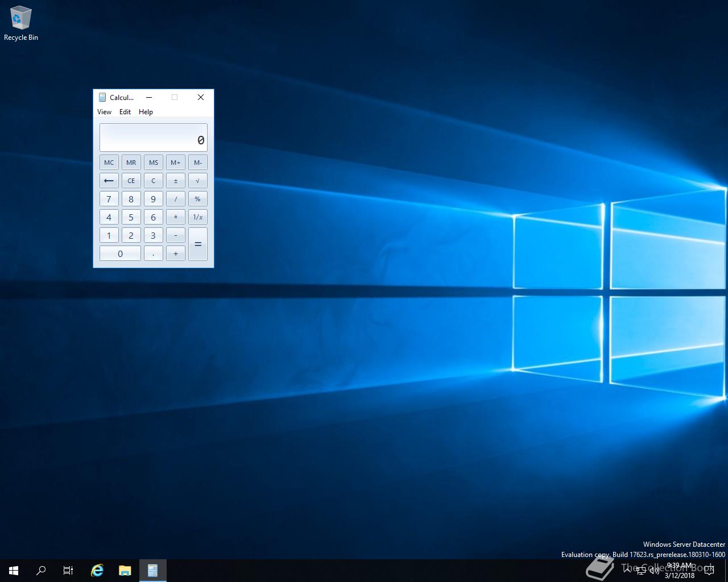This screenshot has width=728, height=582.
Task: Open the volume speaker tray icon
Action: click(654, 571)
